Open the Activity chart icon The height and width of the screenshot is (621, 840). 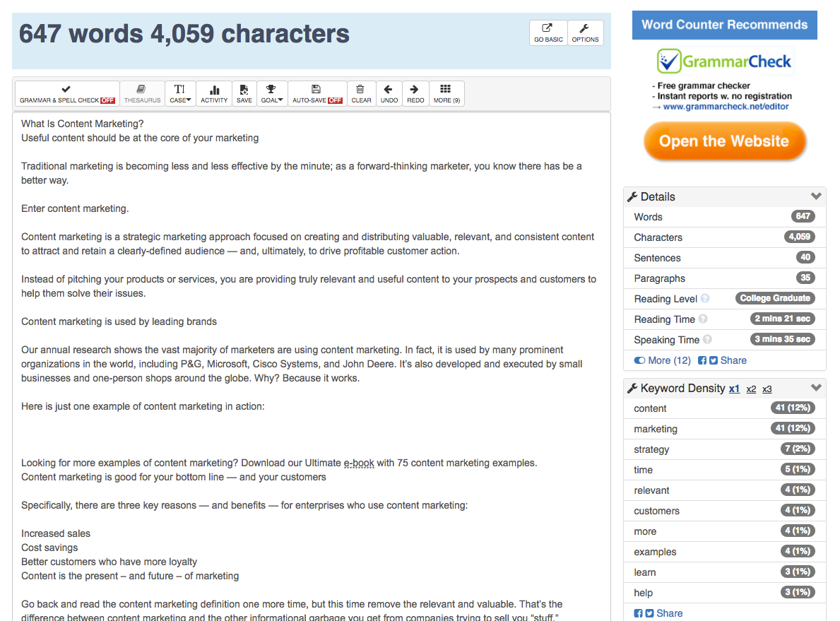[214, 93]
